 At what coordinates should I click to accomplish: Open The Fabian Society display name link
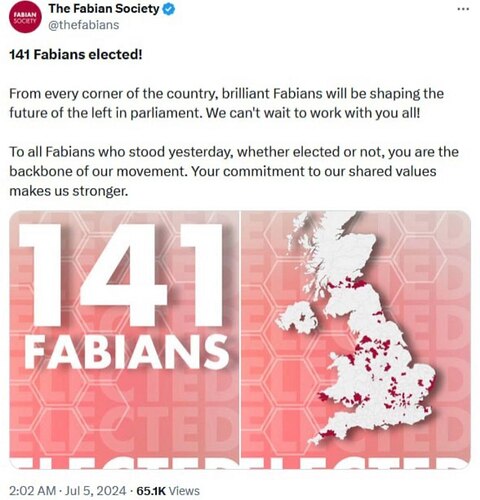(104, 9)
